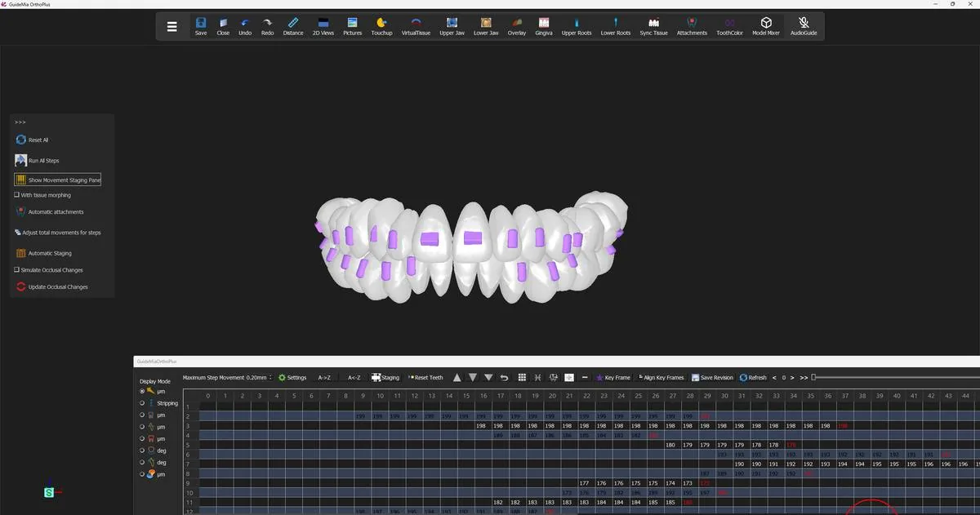Toggle Upper Jaw visibility
The height and width of the screenshot is (515, 980).
tap(452, 27)
